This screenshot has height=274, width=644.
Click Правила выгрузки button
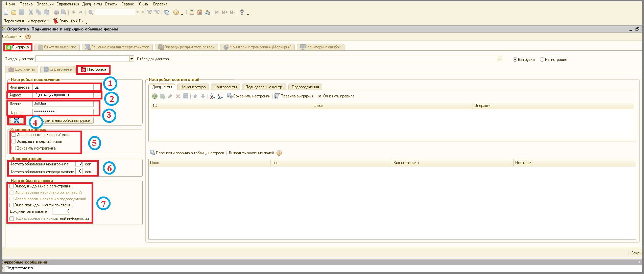(294, 96)
